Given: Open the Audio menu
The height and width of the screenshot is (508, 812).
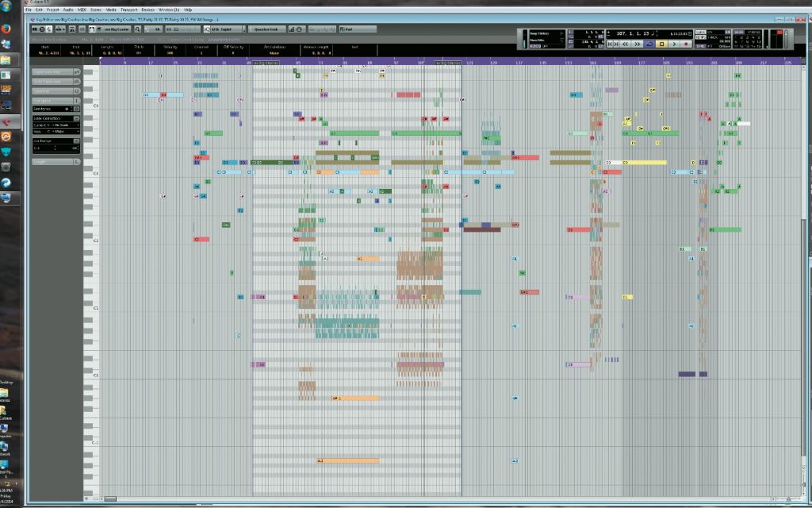Looking at the screenshot, I should pyautogui.click(x=68, y=10).
